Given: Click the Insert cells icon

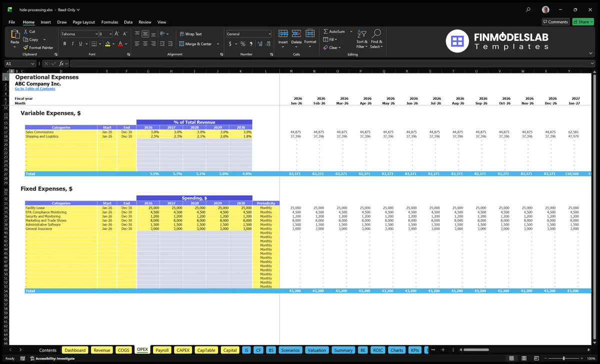Looking at the screenshot, I should (283, 34).
